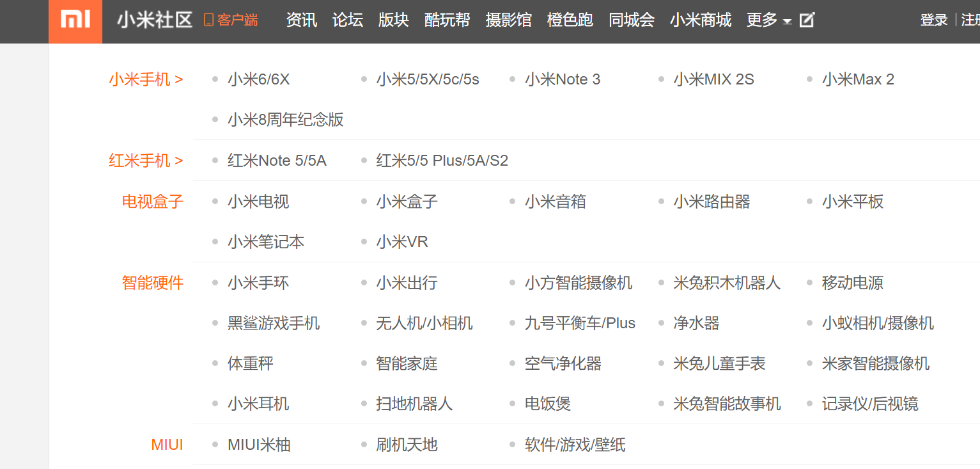Select the 电视盒子 category heading
Image resolution: width=980 pixels, height=469 pixels.
coord(153,202)
